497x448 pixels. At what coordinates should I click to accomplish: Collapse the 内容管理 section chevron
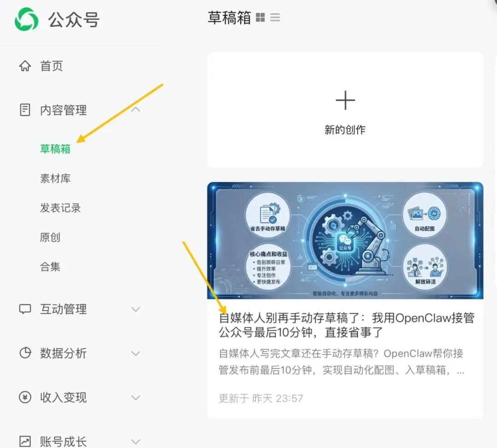(136, 109)
